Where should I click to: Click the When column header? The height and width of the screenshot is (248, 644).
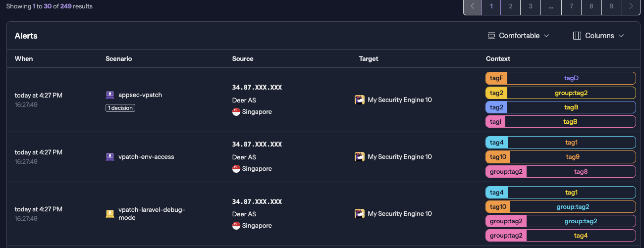24,58
